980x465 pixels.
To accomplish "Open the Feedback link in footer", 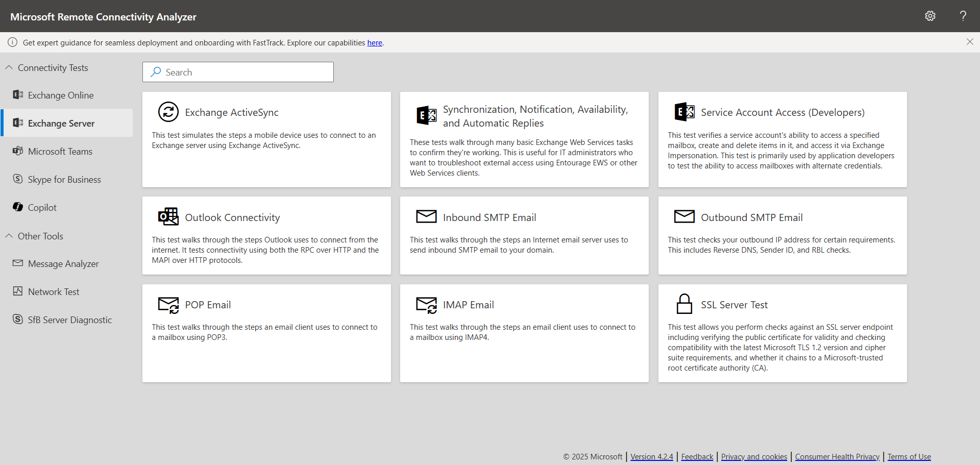I will click(x=697, y=457).
